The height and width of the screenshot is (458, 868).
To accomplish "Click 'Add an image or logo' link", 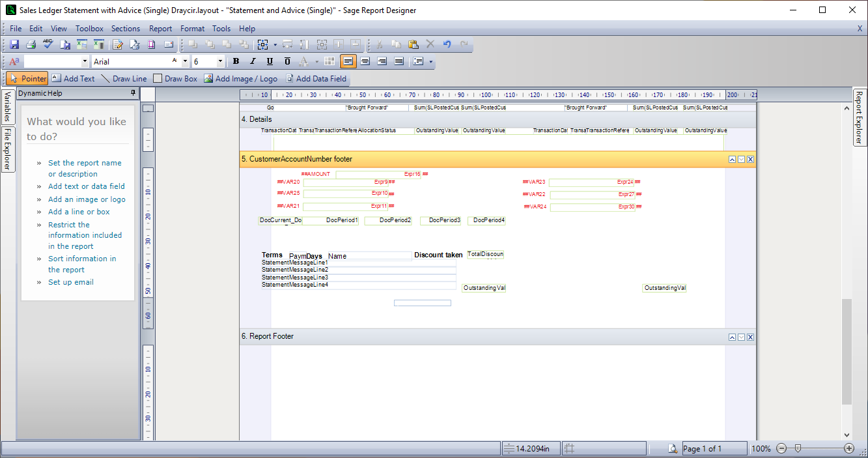I will pos(87,199).
